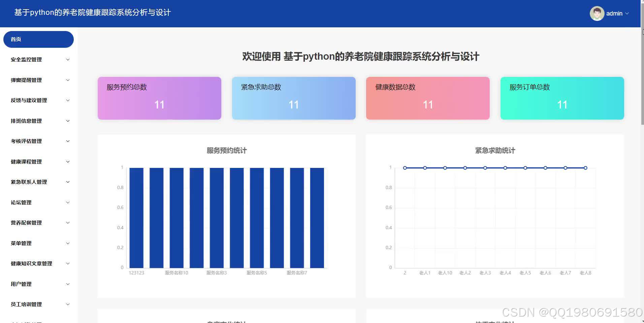Click the bar above label 123123
Image resolution: width=644 pixels, height=323 pixels.
pos(136,218)
